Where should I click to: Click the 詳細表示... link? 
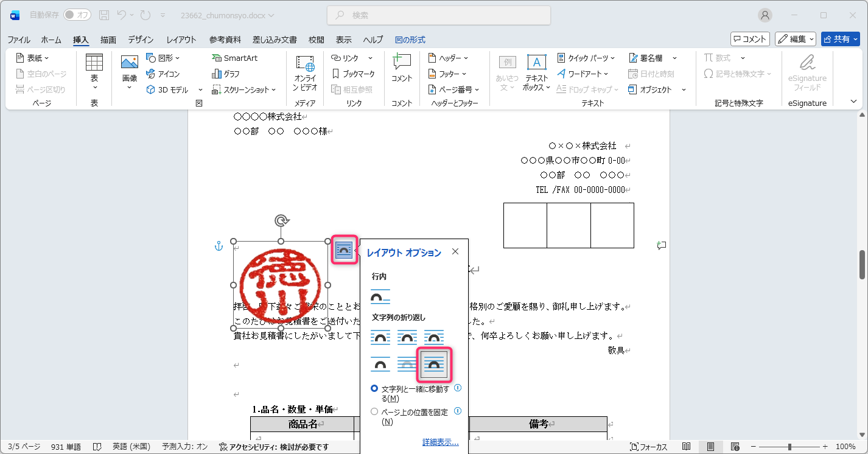coord(440,442)
